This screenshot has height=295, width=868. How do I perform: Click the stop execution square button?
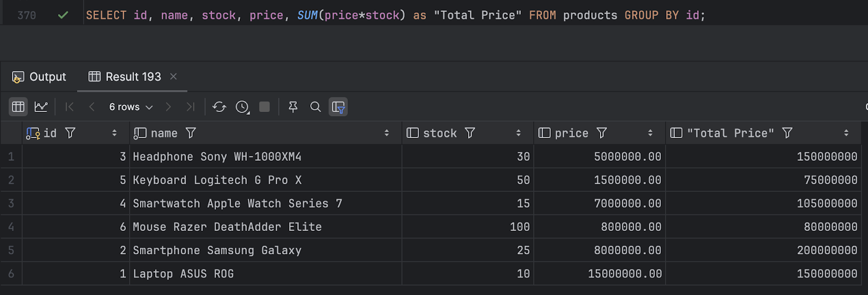coord(265,107)
